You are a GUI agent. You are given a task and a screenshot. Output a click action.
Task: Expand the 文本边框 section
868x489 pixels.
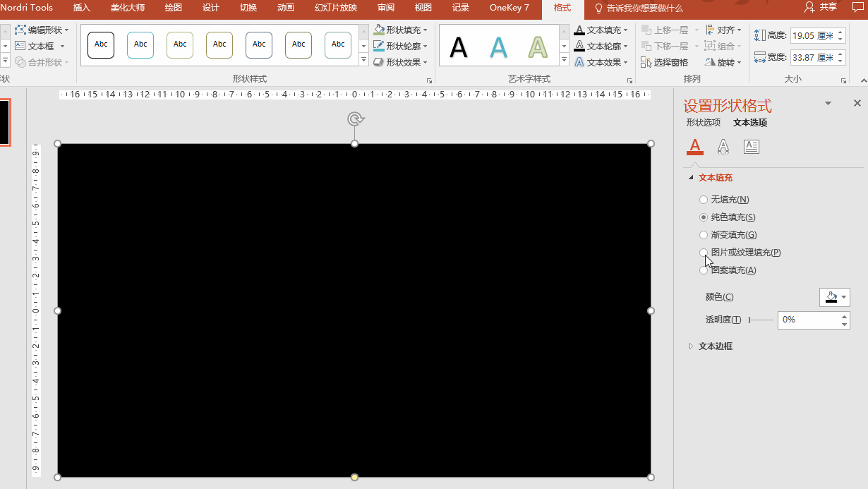click(x=691, y=346)
